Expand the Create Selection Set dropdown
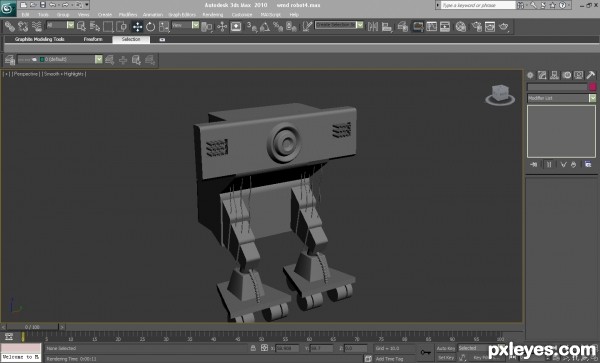The width and height of the screenshot is (600, 363). 360,25
